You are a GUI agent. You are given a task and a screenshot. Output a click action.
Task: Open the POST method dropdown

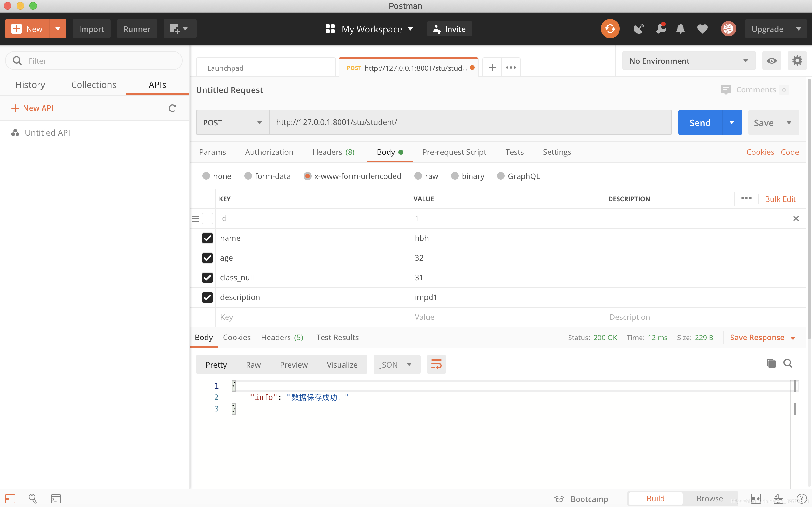(x=233, y=122)
